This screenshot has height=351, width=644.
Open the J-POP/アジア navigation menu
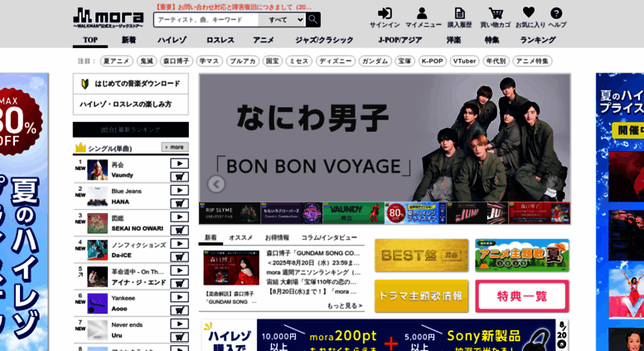(400, 40)
